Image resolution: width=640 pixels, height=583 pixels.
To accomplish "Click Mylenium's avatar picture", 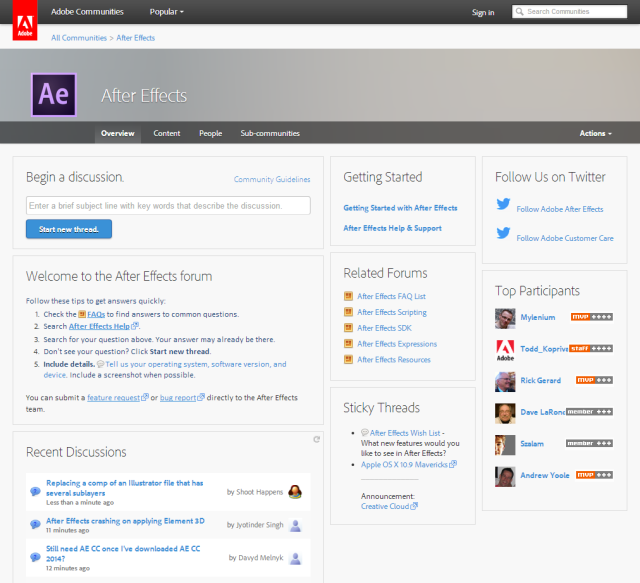I will (x=505, y=318).
